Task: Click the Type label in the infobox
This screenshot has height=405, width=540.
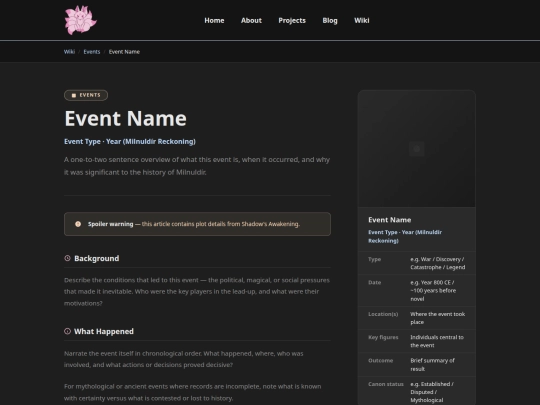Action: coord(374,259)
